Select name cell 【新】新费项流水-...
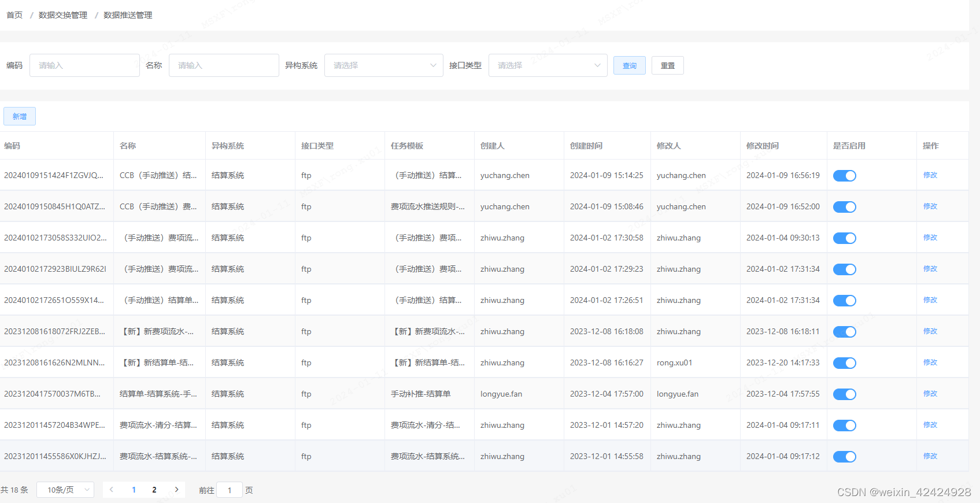Viewport: 980px width, 503px height. coord(157,331)
